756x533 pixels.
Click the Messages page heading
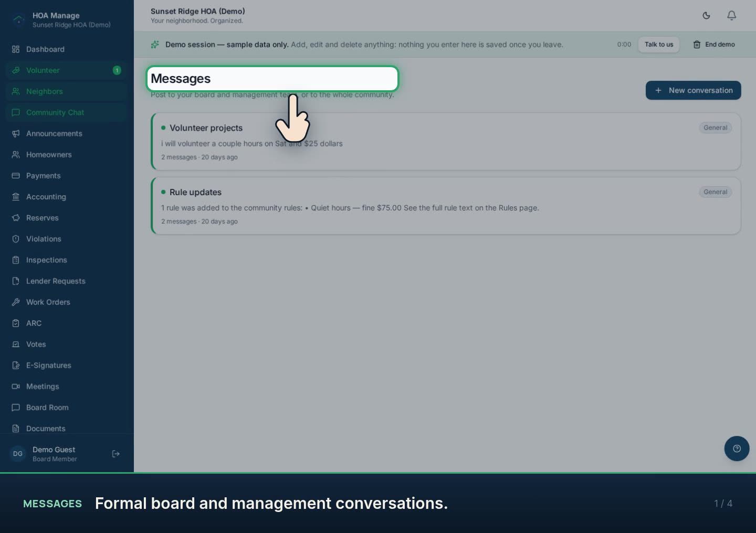coord(181,79)
